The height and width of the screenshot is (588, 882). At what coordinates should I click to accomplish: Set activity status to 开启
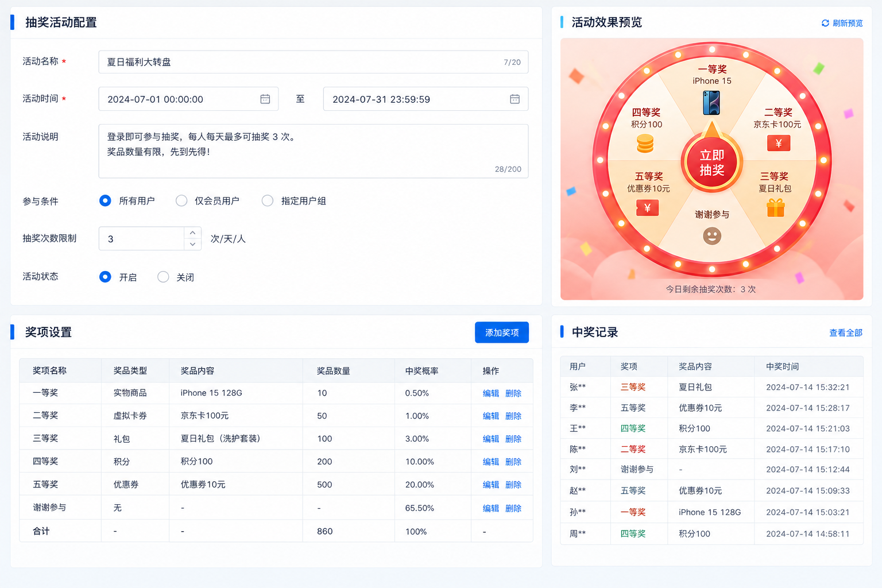105,277
